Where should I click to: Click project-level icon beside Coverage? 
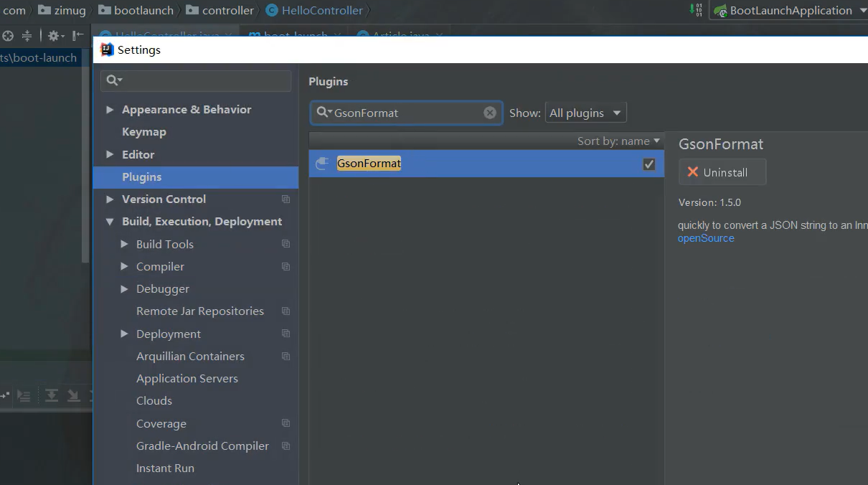click(286, 423)
